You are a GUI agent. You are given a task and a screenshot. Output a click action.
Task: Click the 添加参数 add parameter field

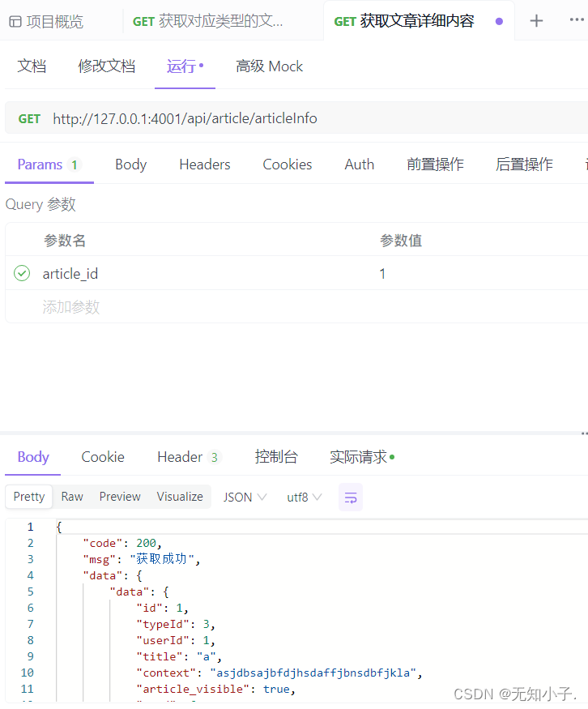pyautogui.click(x=71, y=307)
